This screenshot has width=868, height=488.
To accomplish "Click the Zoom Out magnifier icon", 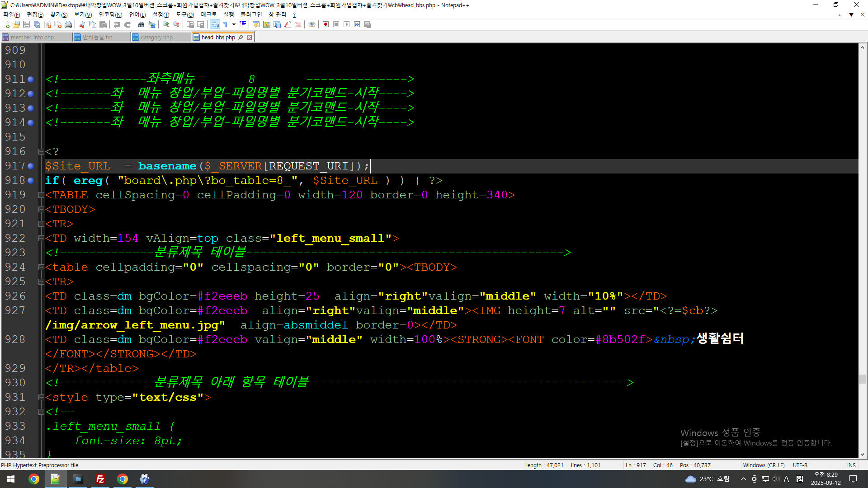I will (x=176, y=24).
